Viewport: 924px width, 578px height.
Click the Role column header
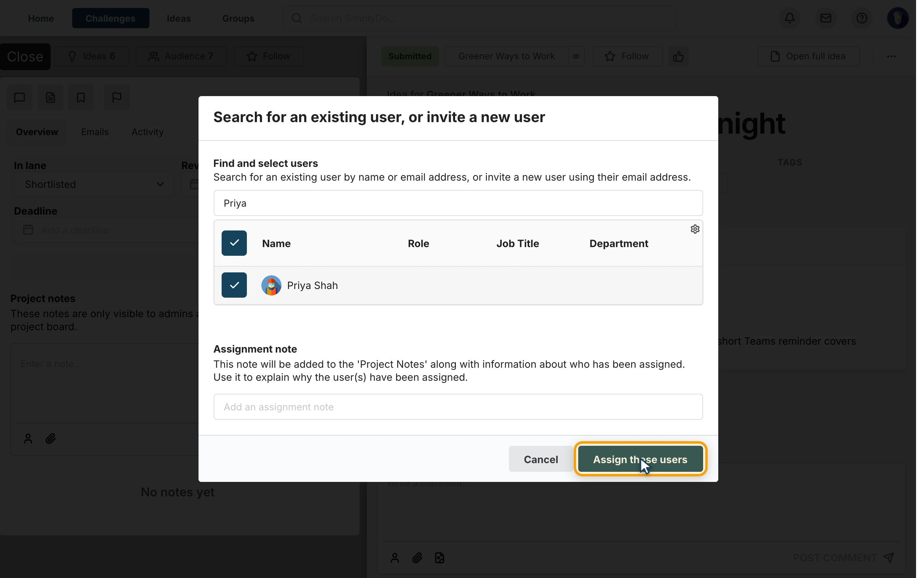coord(418,243)
